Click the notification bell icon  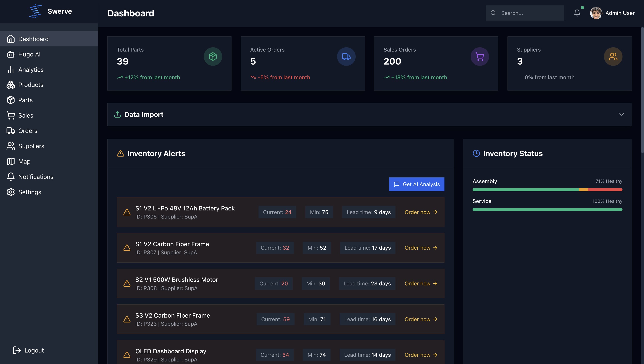click(x=577, y=13)
